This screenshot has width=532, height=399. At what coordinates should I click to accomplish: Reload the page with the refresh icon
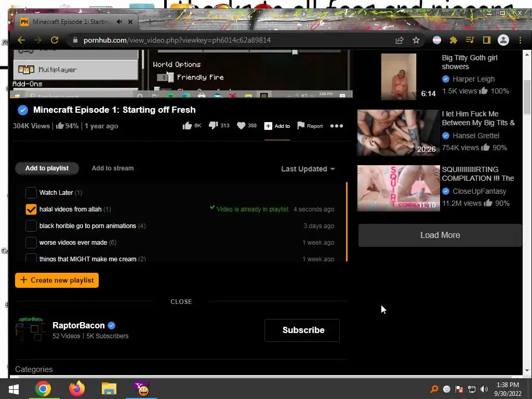(x=54, y=40)
